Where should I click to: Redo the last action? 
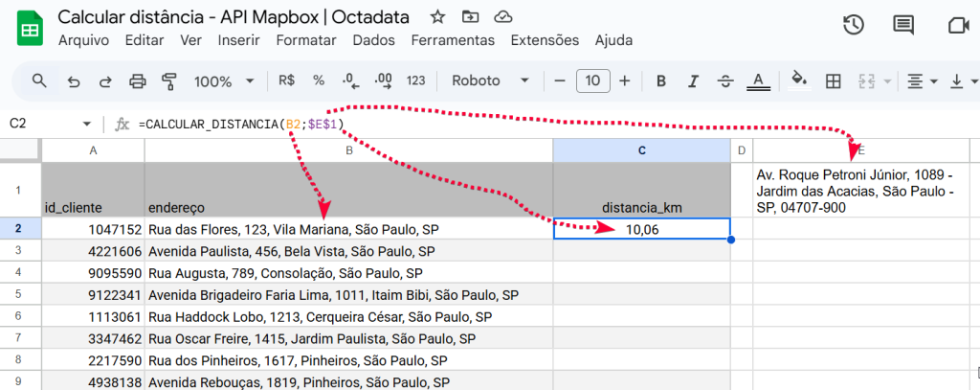point(105,80)
